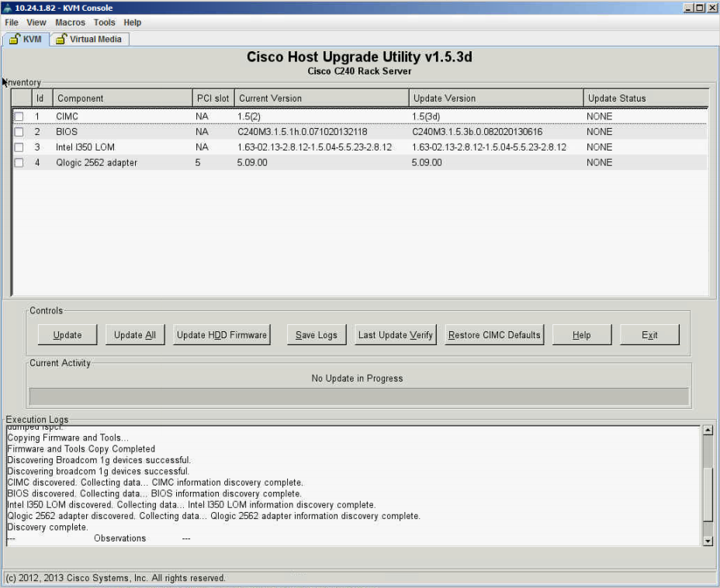720x588 pixels.
Task: Click the Cisco copyright notice in status bar
Action: tap(116, 579)
